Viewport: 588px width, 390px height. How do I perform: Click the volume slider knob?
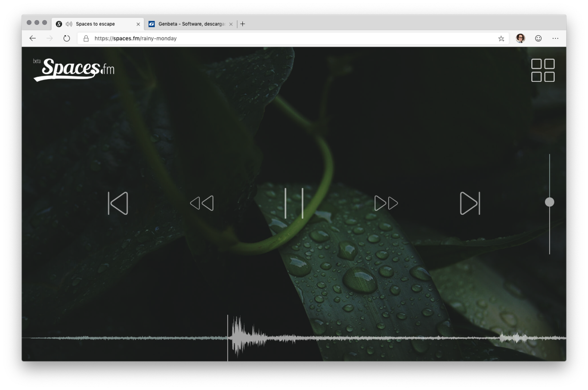point(549,202)
